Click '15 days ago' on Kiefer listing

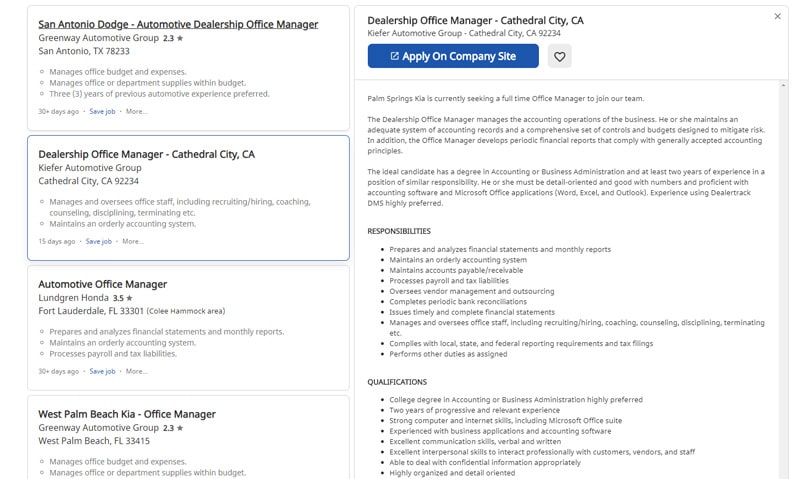[x=57, y=241]
